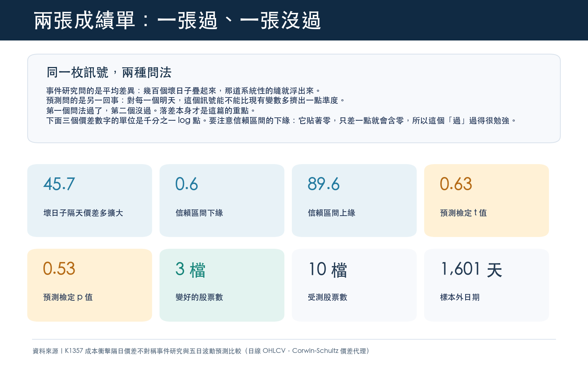Click the value '45.7'

pos(59,184)
